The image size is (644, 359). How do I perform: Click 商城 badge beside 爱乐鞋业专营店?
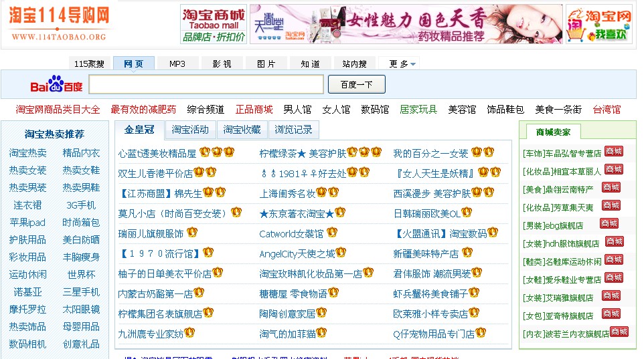point(614,277)
